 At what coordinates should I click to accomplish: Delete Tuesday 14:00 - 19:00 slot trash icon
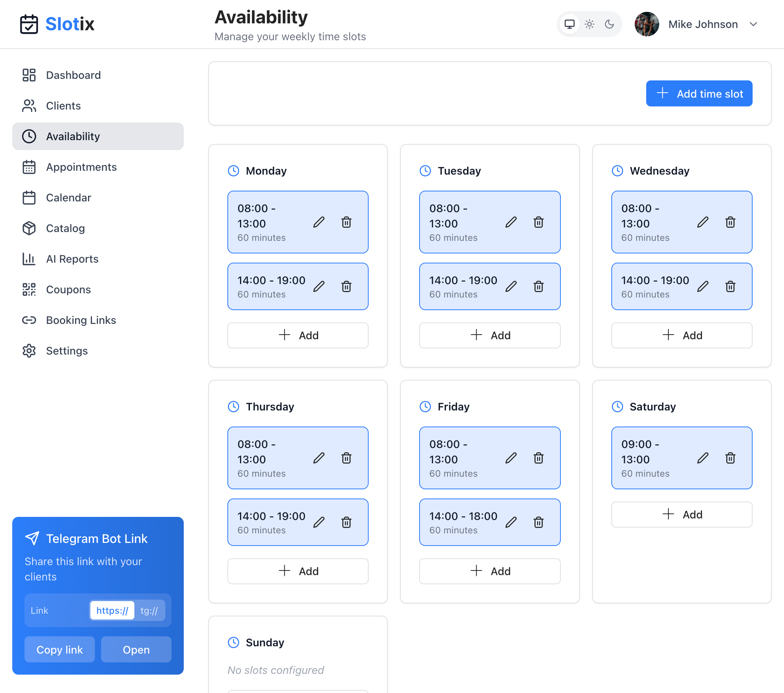pos(538,286)
